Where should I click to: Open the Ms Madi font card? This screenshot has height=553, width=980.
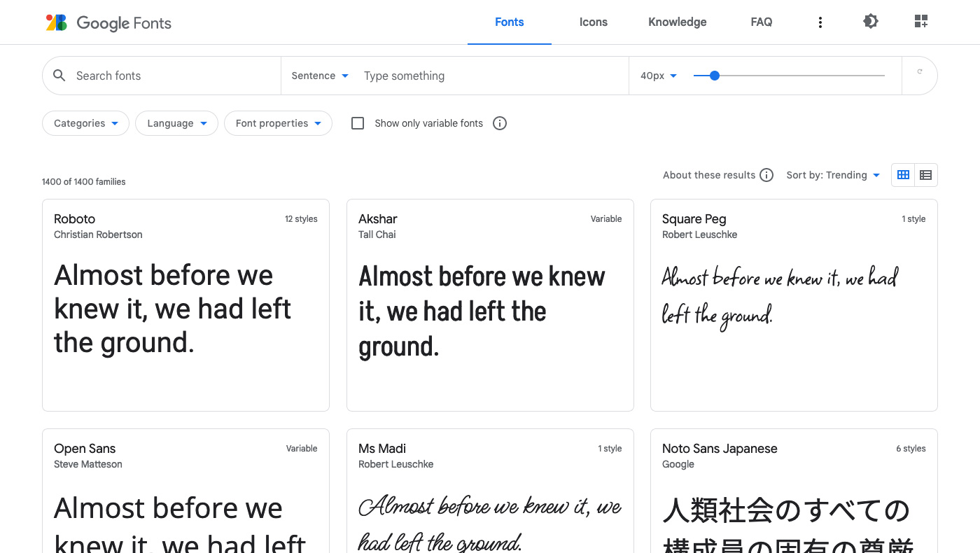(490, 491)
